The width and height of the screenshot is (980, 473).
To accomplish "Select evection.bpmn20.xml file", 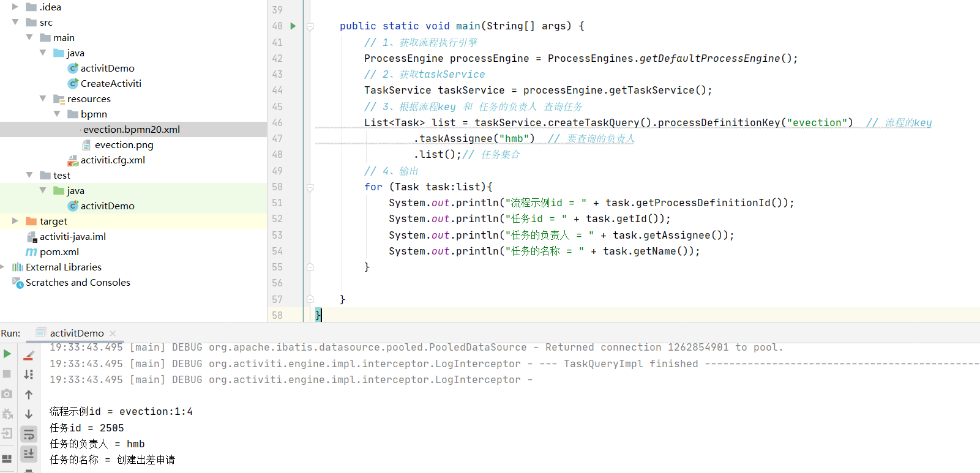I will [132, 129].
